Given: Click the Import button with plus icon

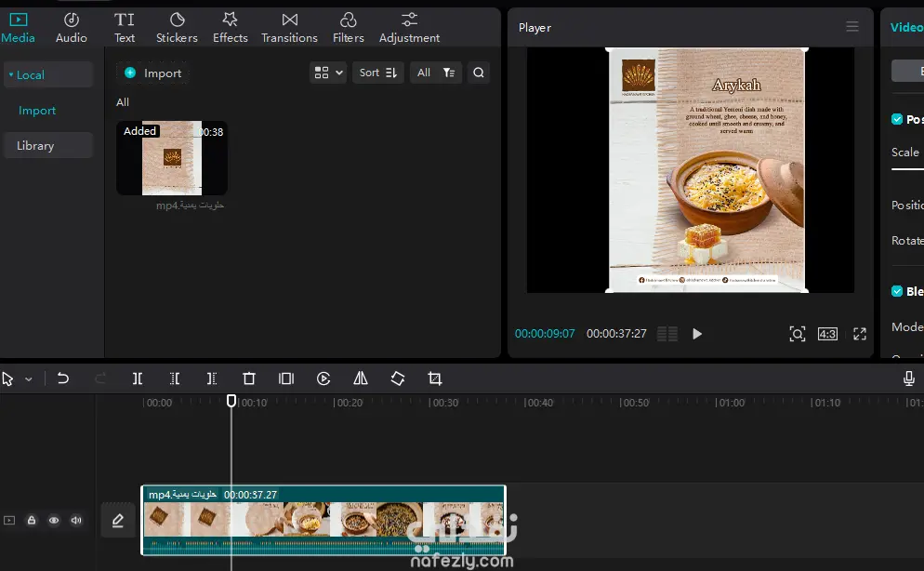Looking at the screenshot, I should click(153, 73).
